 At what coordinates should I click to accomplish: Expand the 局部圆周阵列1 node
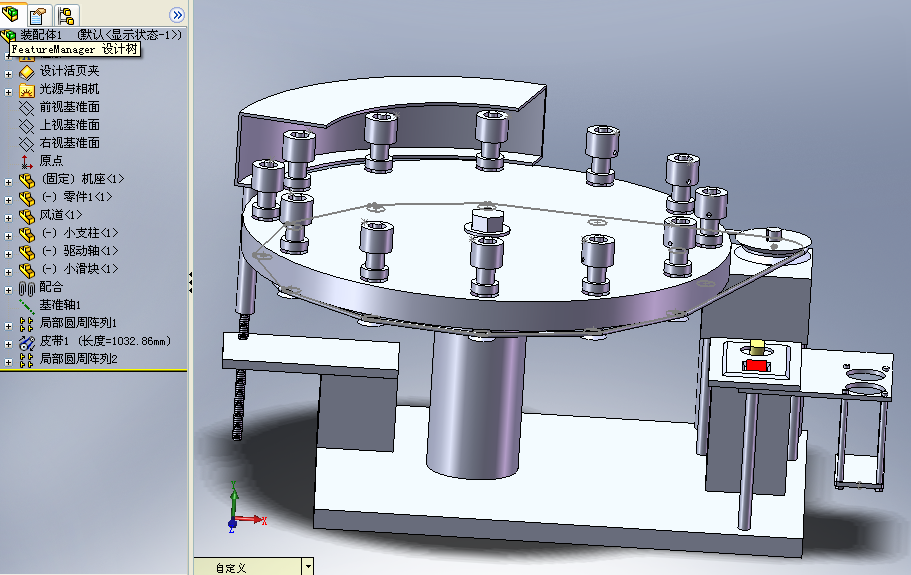[8, 326]
